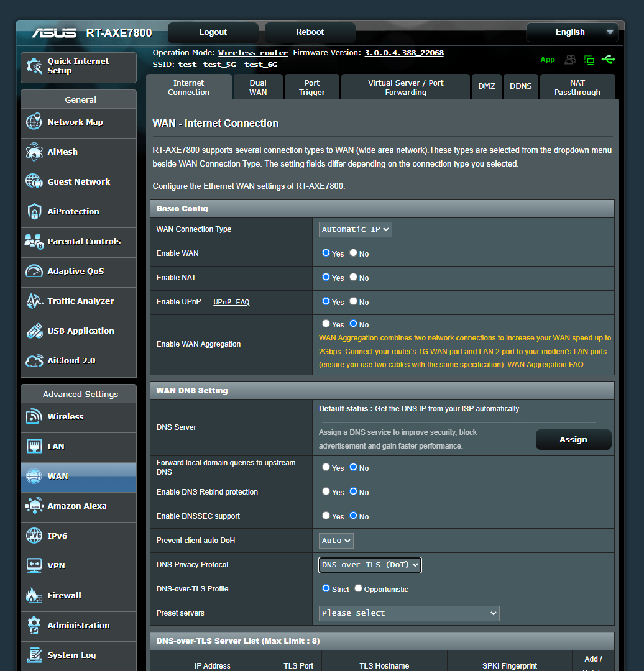
Task: Set Enable NAT to Yes
Action: point(326,277)
